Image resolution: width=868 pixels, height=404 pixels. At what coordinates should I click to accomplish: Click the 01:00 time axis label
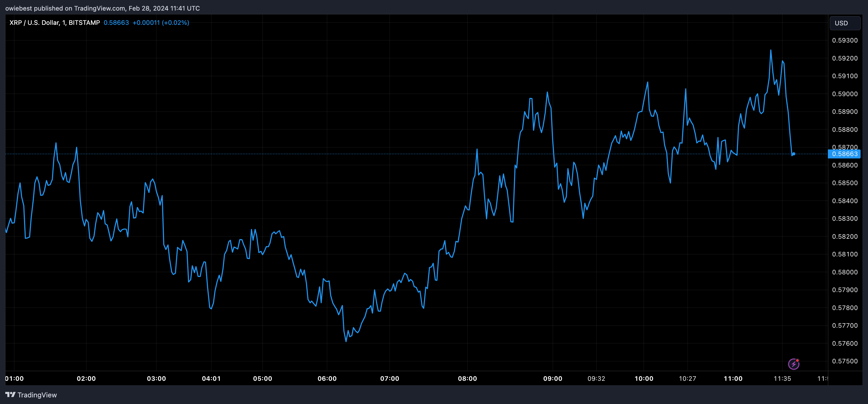pyautogui.click(x=15, y=378)
